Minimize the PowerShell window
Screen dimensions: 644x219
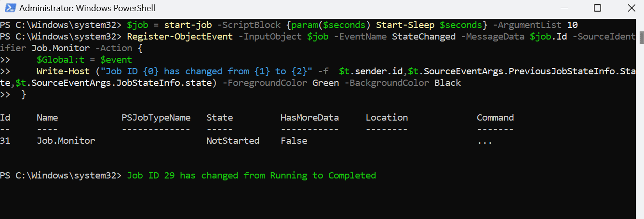[563, 9]
